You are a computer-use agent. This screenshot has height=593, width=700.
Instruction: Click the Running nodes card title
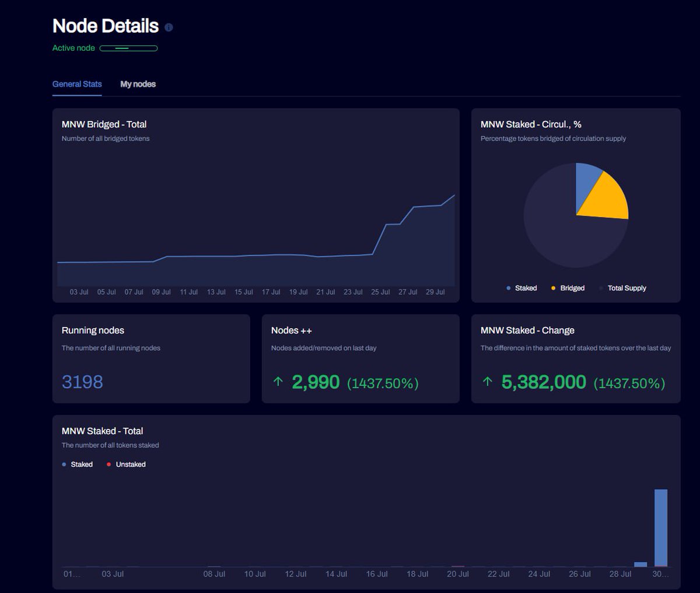click(93, 330)
